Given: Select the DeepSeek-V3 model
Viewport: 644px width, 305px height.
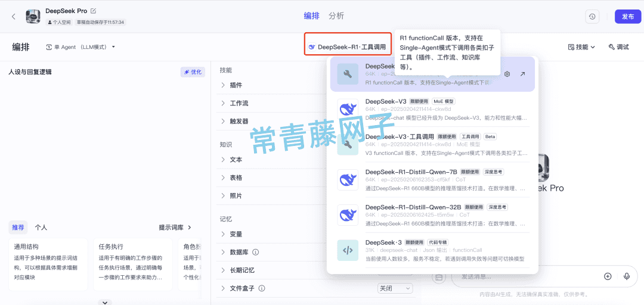Looking at the screenshot, I should [433, 109].
